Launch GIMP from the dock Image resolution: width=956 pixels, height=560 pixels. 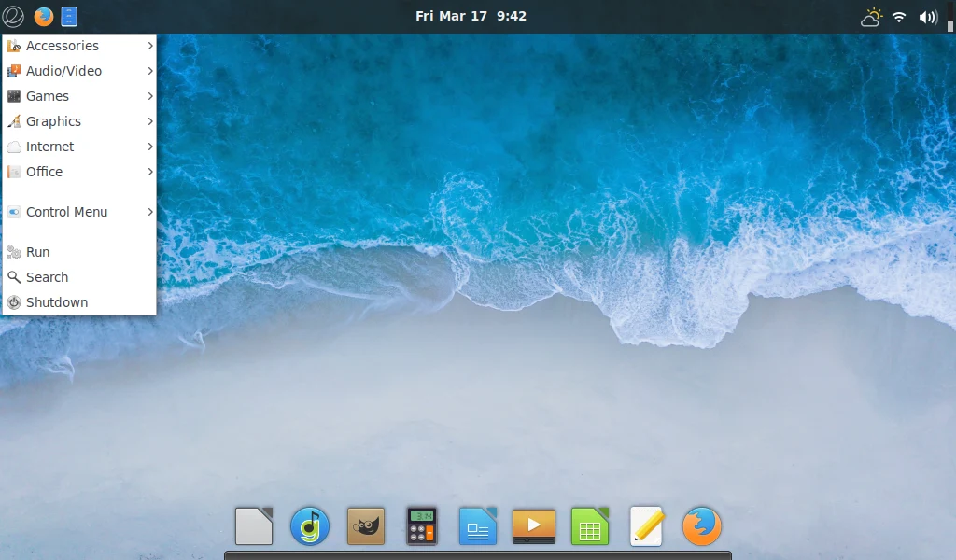point(365,525)
